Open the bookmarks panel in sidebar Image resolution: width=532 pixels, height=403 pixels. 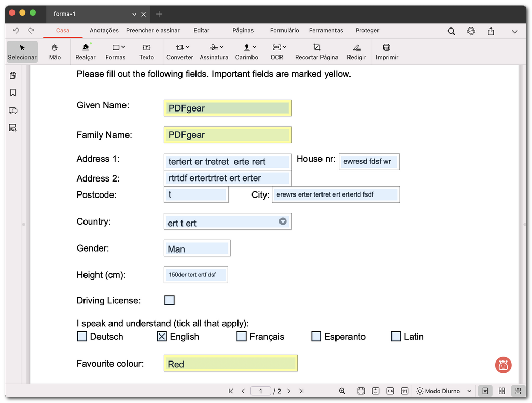point(13,93)
